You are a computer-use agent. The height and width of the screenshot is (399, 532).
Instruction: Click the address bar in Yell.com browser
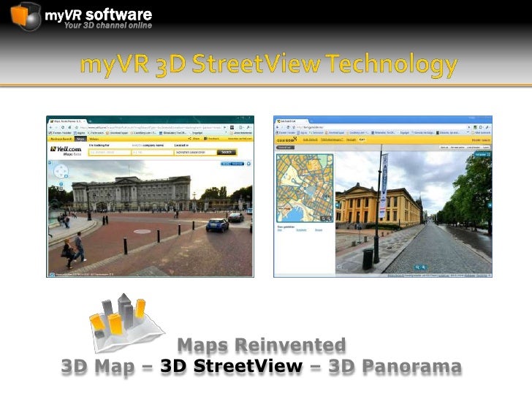point(151,127)
